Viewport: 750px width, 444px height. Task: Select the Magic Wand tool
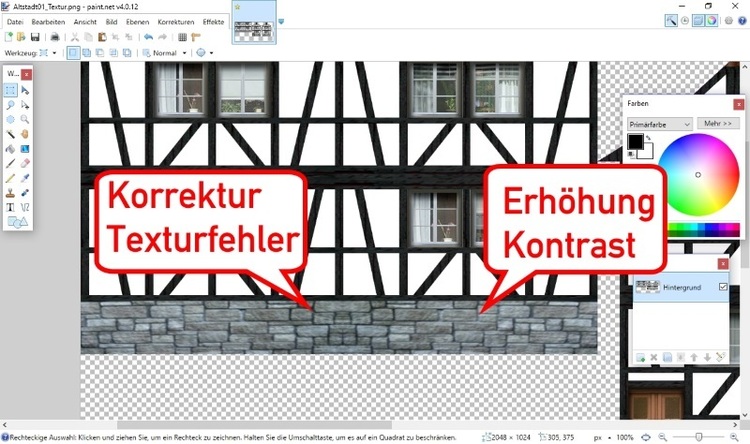[10, 134]
